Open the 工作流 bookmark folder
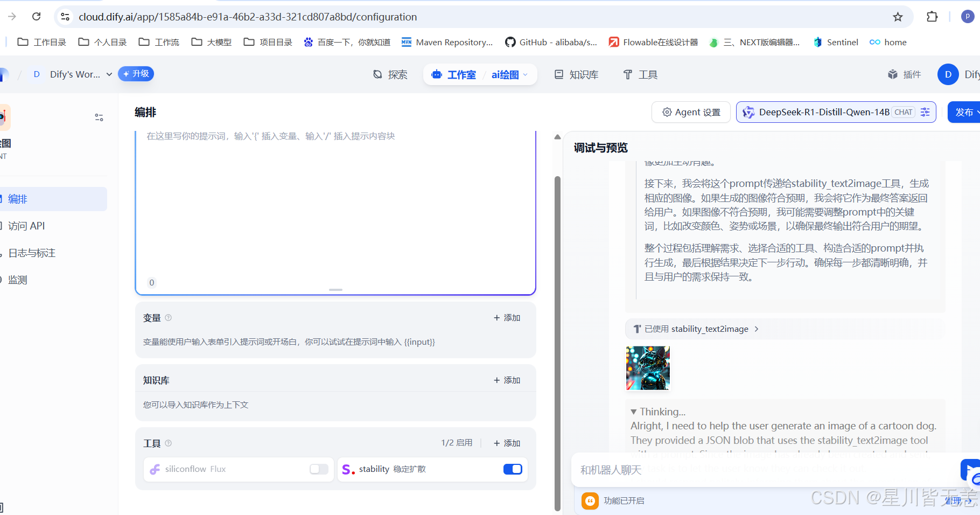 (x=159, y=42)
